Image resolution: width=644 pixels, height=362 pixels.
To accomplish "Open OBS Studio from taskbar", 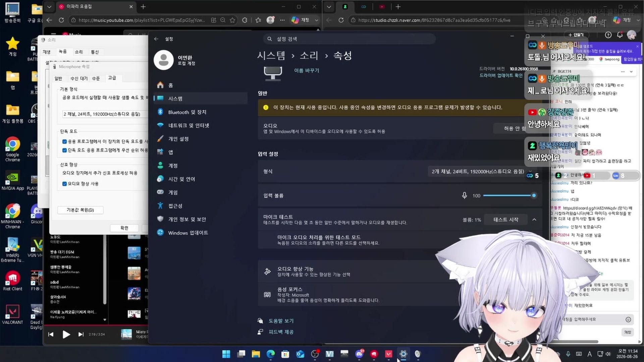I will tap(315, 354).
